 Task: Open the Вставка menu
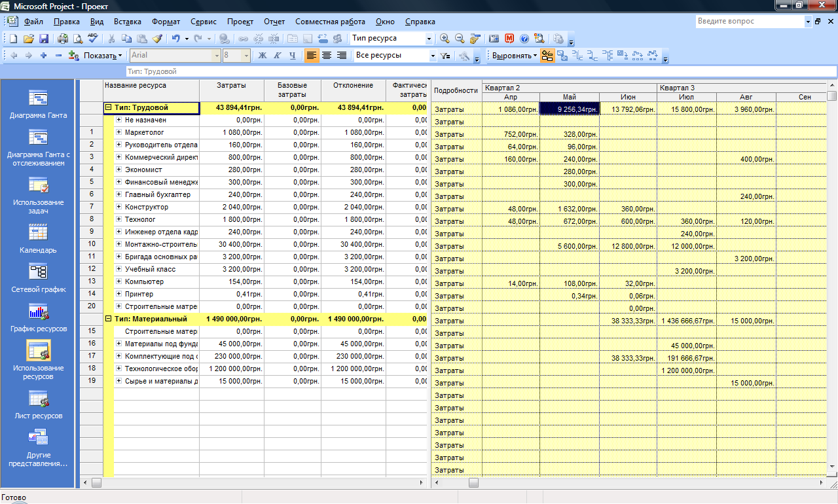click(127, 22)
